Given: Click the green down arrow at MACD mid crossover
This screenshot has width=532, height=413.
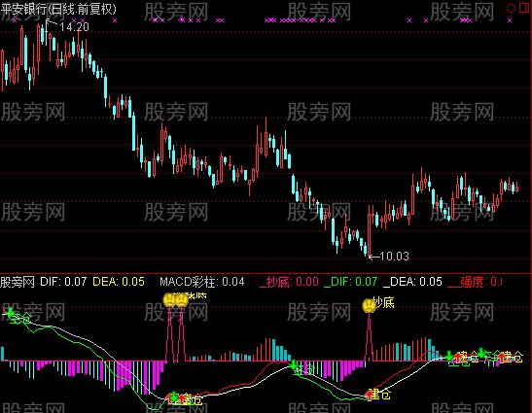Looking at the screenshot, I should coord(294,364).
